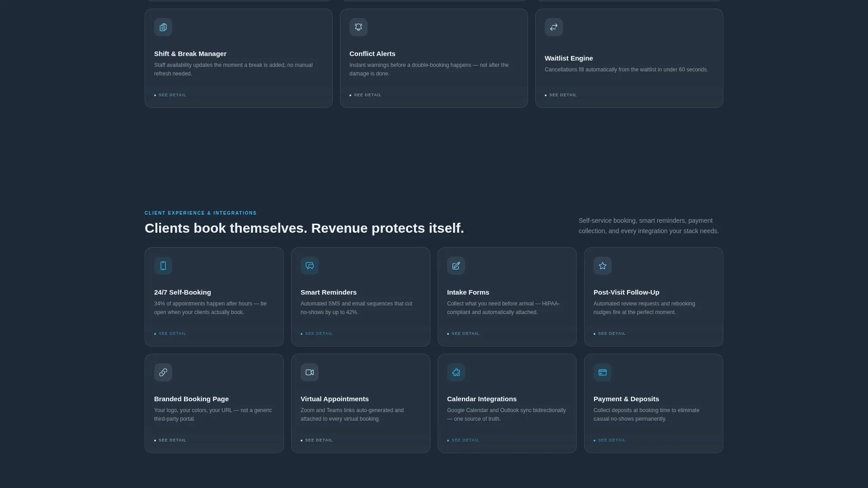This screenshot has height=488, width=868.
Task: Open See Detail for Shift & Break Manager
Action: (x=170, y=95)
